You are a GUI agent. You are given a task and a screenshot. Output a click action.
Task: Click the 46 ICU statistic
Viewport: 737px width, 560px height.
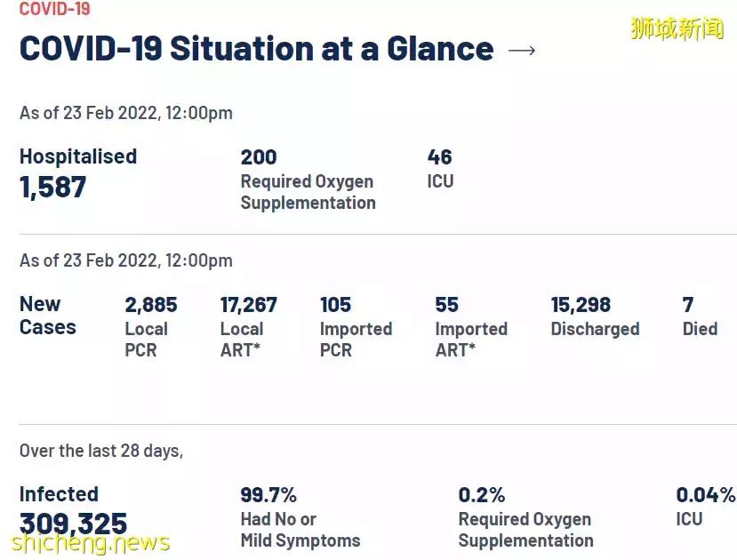[440, 169]
